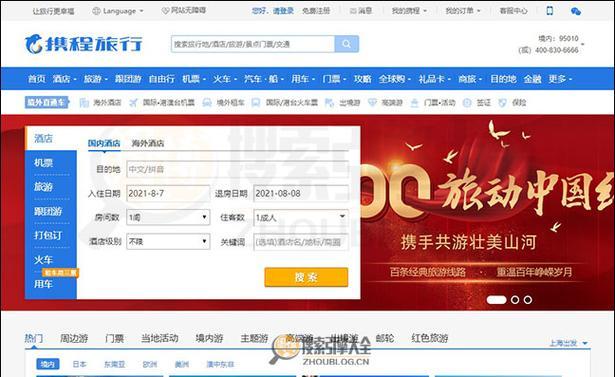Click the 目的地 input field
615x377 pixels.
(x=237, y=169)
